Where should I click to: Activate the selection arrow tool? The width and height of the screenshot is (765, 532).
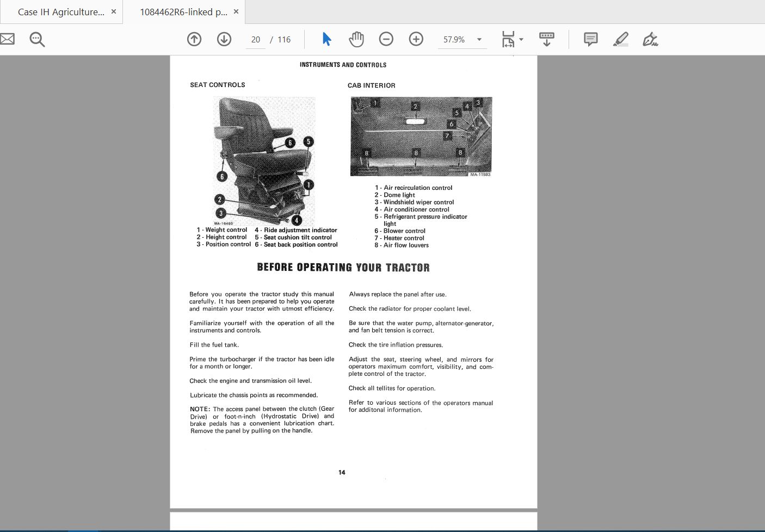point(326,39)
